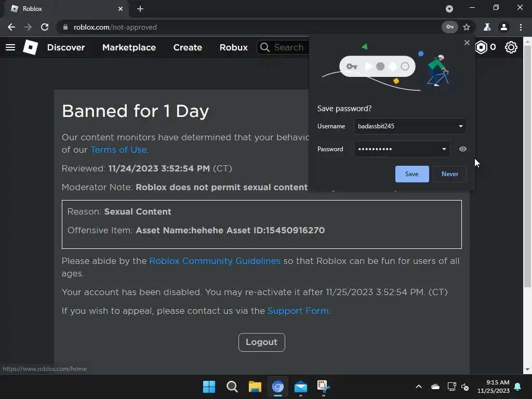Close the Save password popup

coord(467,43)
